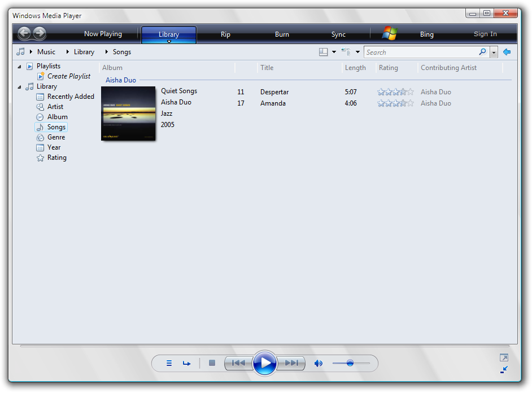Sort by the Length column header
Image resolution: width=532 pixels, height=393 pixels.
355,68
